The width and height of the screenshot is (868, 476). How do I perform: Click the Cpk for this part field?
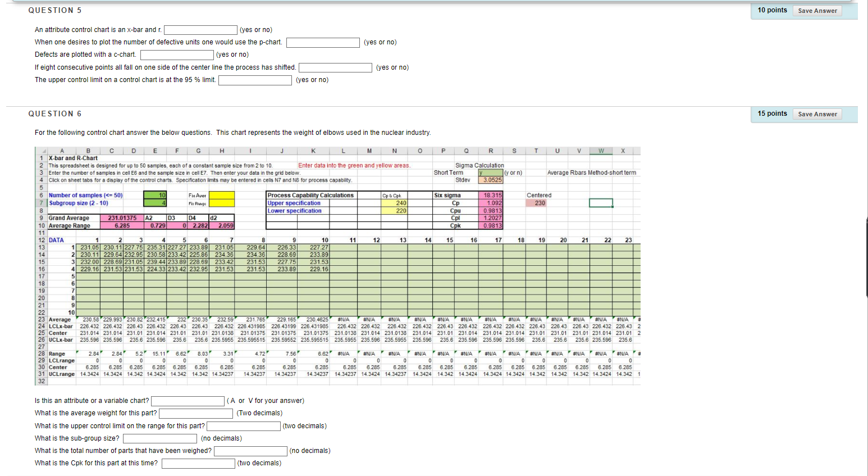pos(198,463)
